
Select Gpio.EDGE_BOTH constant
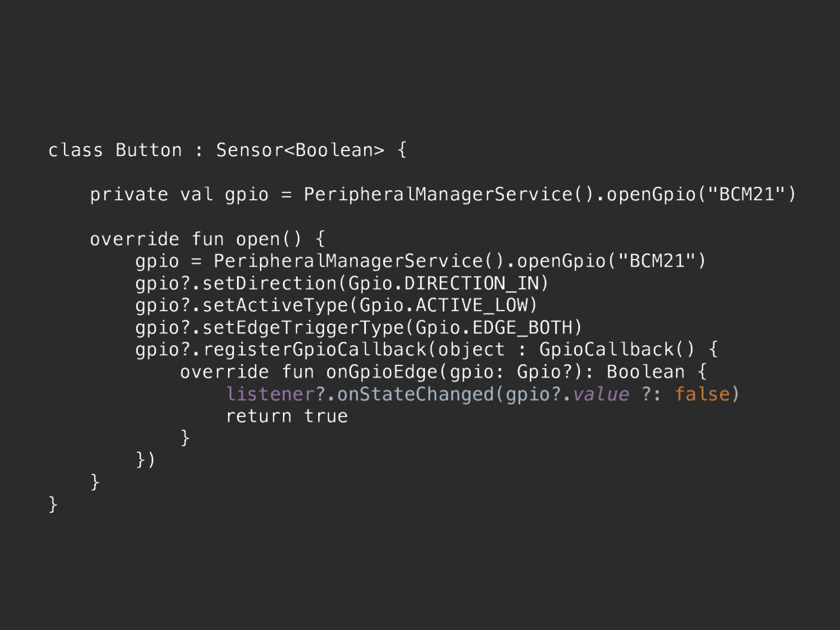493,327
